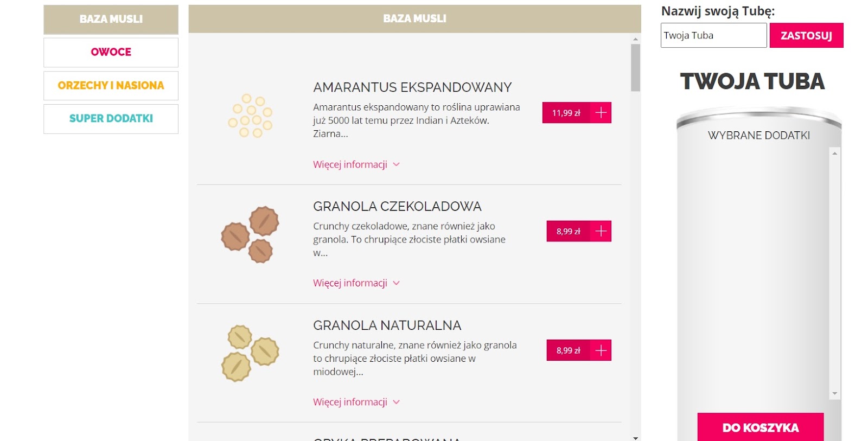Image resolution: width=868 pixels, height=441 pixels.
Task: Click the product list scrollbar thumb
Action: point(635,68)
